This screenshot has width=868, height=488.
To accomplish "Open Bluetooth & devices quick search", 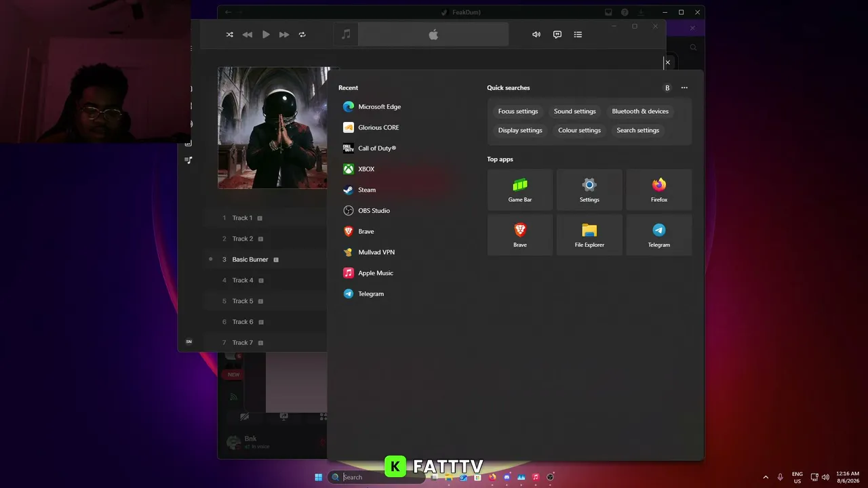I will click(x=640, y=111).
